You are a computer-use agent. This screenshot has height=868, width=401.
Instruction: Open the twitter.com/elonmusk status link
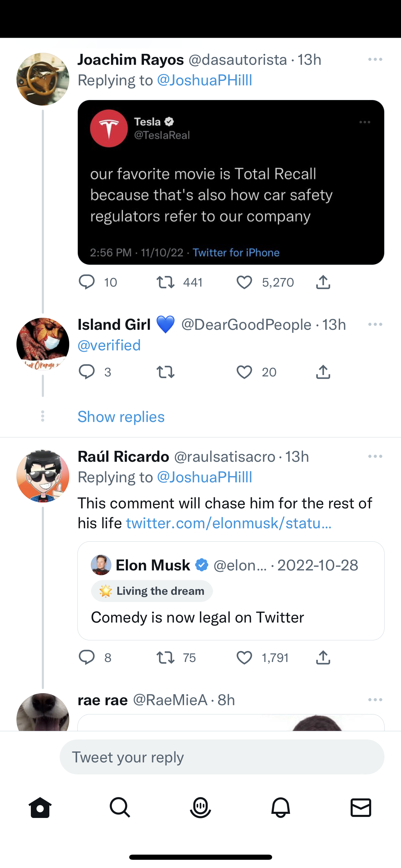[229, 523]
